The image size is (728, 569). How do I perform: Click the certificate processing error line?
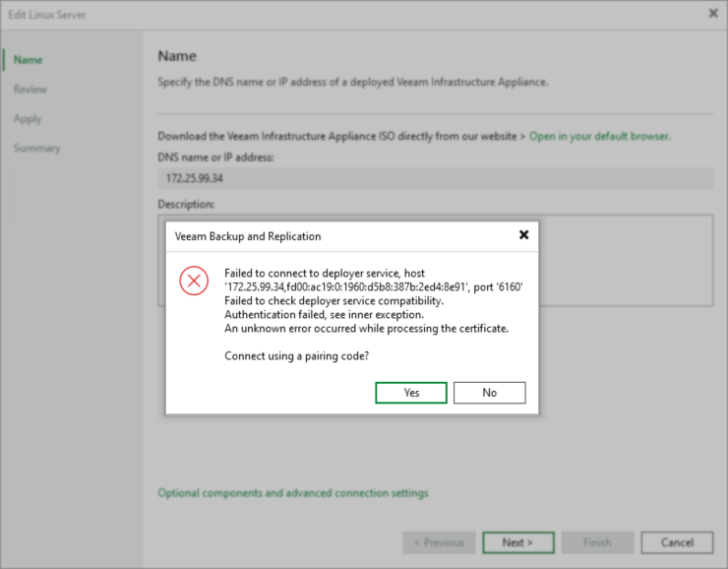366,329
